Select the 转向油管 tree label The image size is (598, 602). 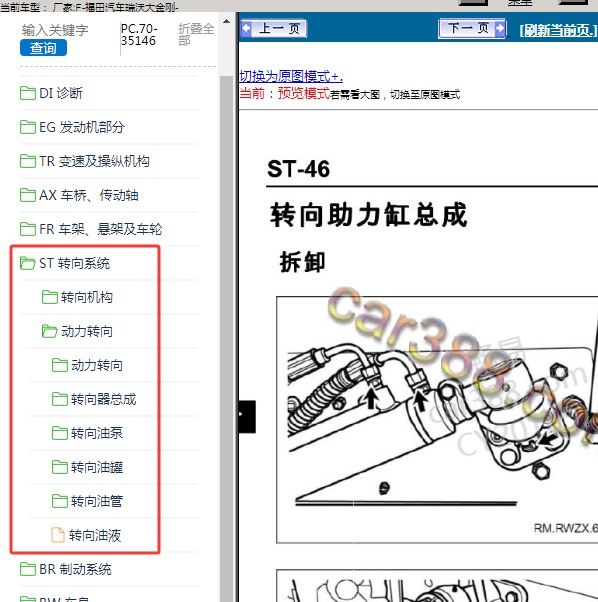pos(97,501)
